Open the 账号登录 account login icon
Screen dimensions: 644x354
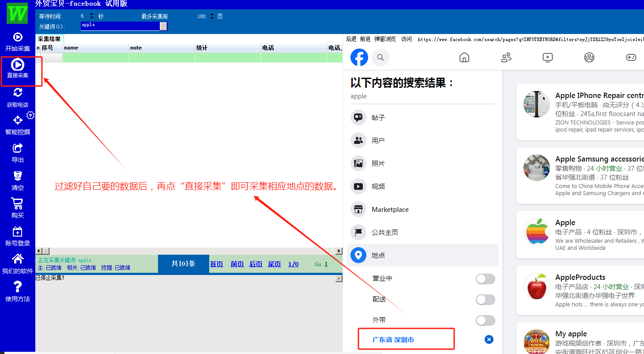(18, 231)
